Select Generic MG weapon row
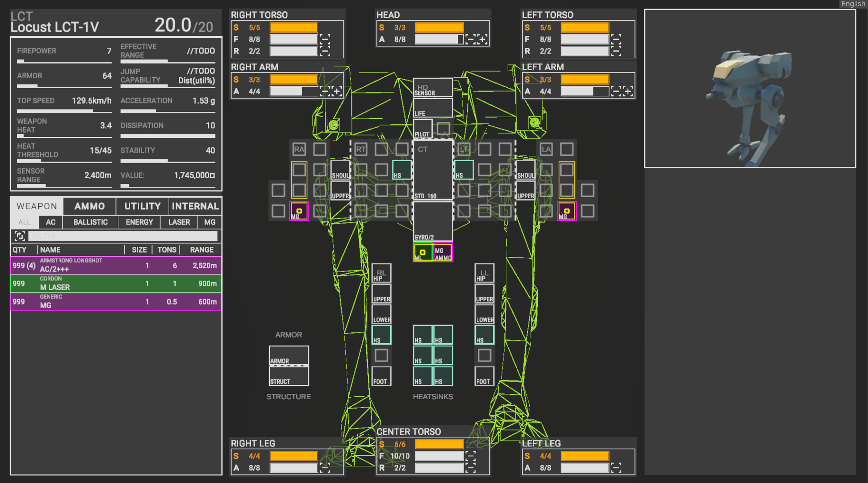 click(116, 301)
